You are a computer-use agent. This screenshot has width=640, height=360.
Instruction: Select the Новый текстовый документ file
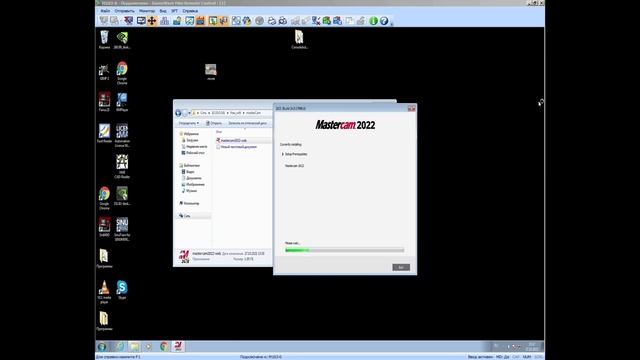pos(238,147)
